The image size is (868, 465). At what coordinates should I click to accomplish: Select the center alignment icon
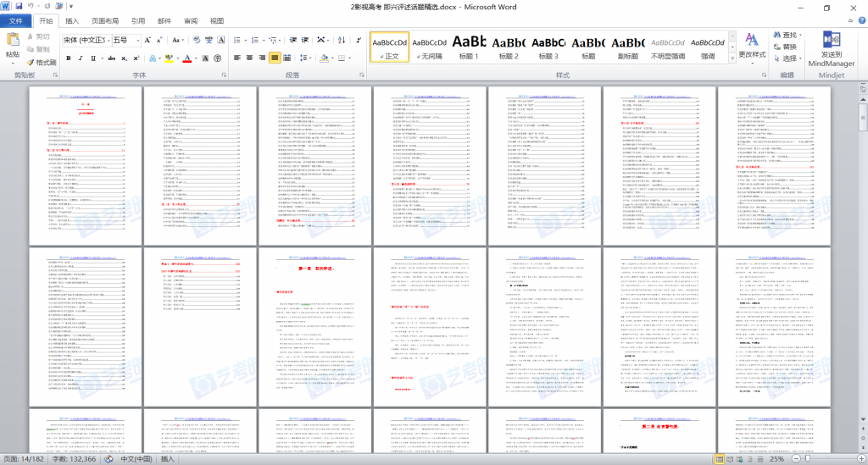click(250, 58)
